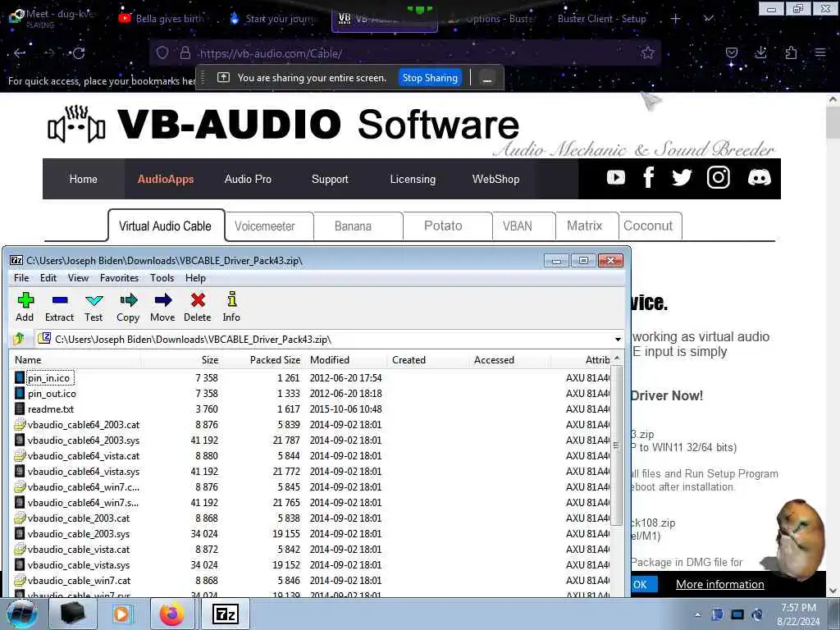This screenshot has width=840, height=630.
Task: Open a new Firefox tab
Action: click(x=676, y=18)
